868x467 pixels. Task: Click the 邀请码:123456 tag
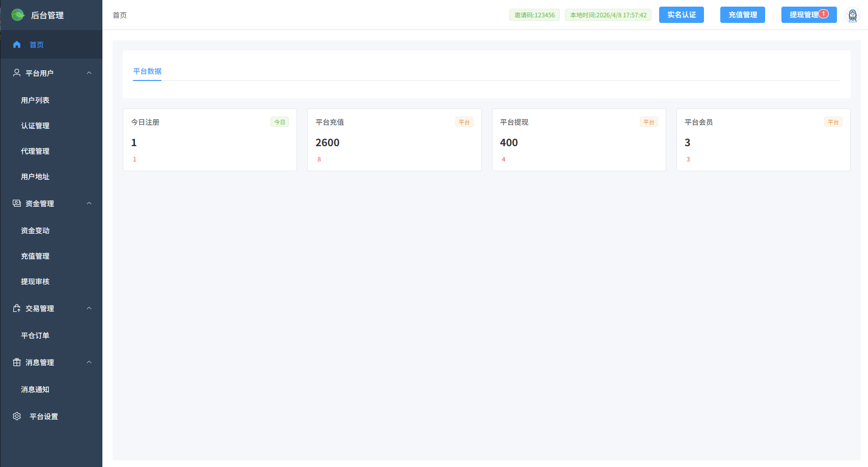534,15
